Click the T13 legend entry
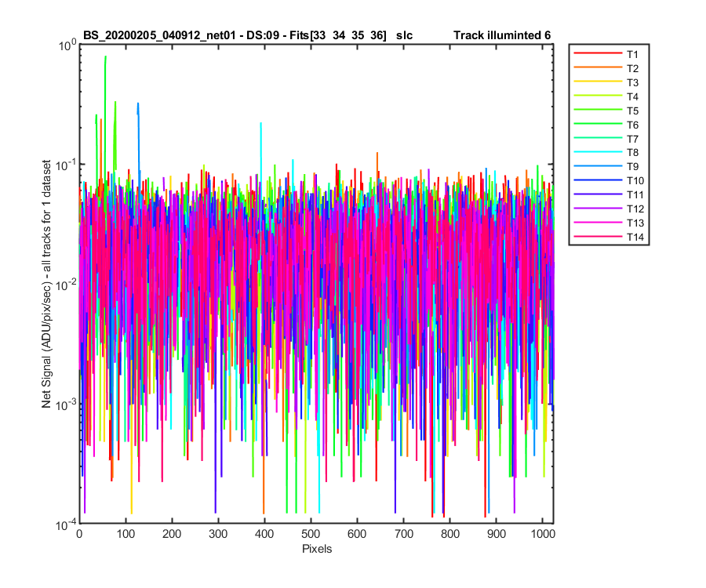The height and width of the screenshot is (588, 706). click(609, 223)
